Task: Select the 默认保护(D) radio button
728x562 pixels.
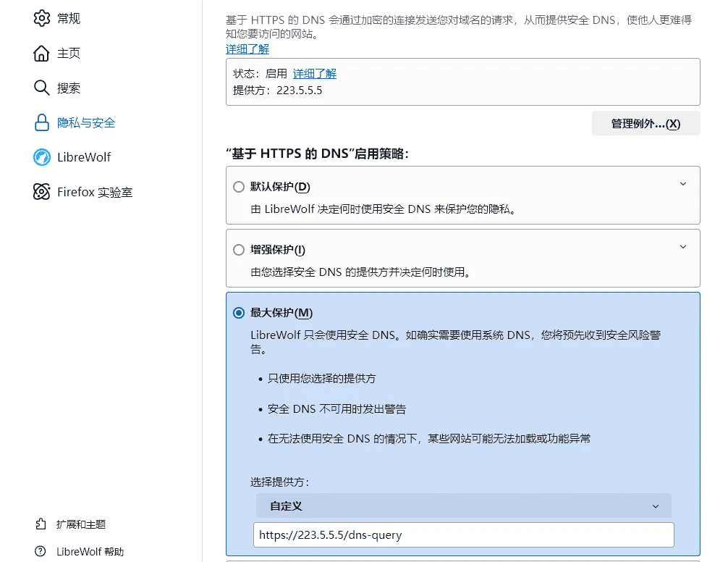Action: (239, 187)
